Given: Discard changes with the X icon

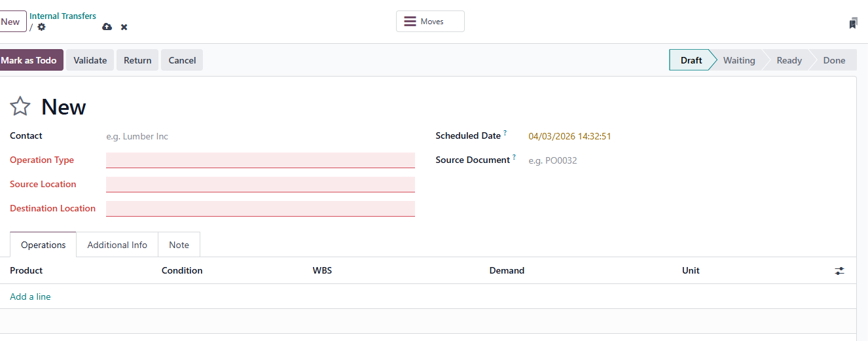Looking at the screenshot, I should click(x=124, y=27).
